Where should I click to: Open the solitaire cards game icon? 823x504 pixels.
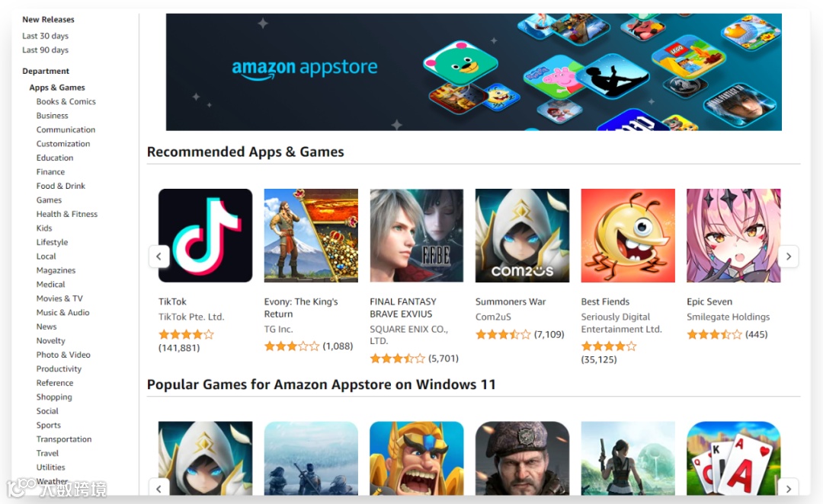click(x=733, y=458)
